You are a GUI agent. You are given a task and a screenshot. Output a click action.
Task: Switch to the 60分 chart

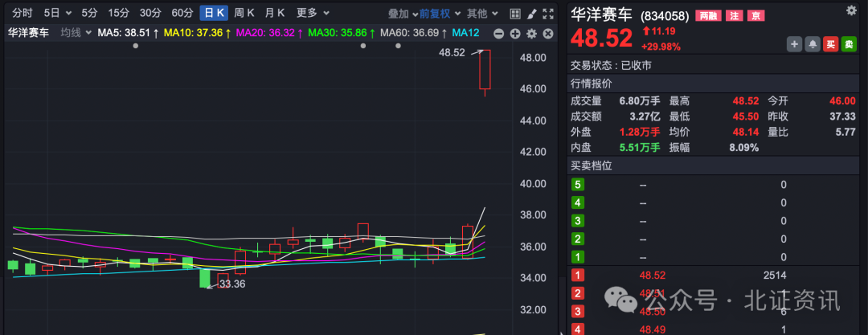[x=182, y=13]
